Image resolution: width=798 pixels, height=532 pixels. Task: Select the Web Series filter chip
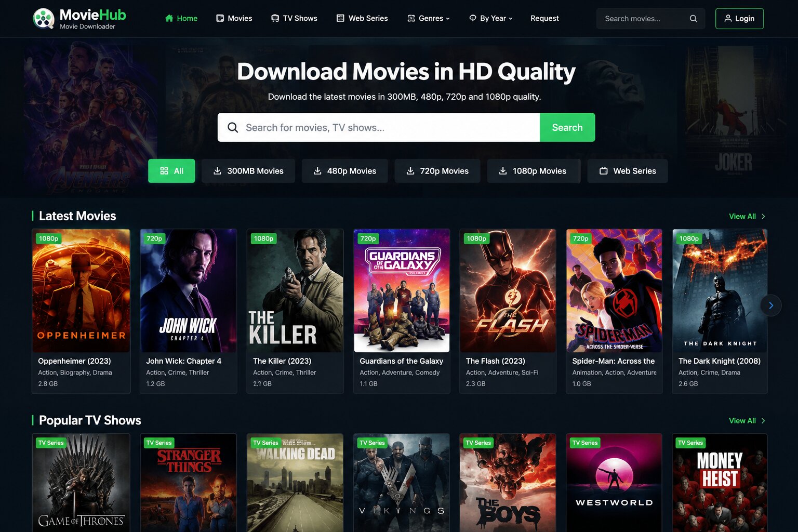tap(628, 171)
